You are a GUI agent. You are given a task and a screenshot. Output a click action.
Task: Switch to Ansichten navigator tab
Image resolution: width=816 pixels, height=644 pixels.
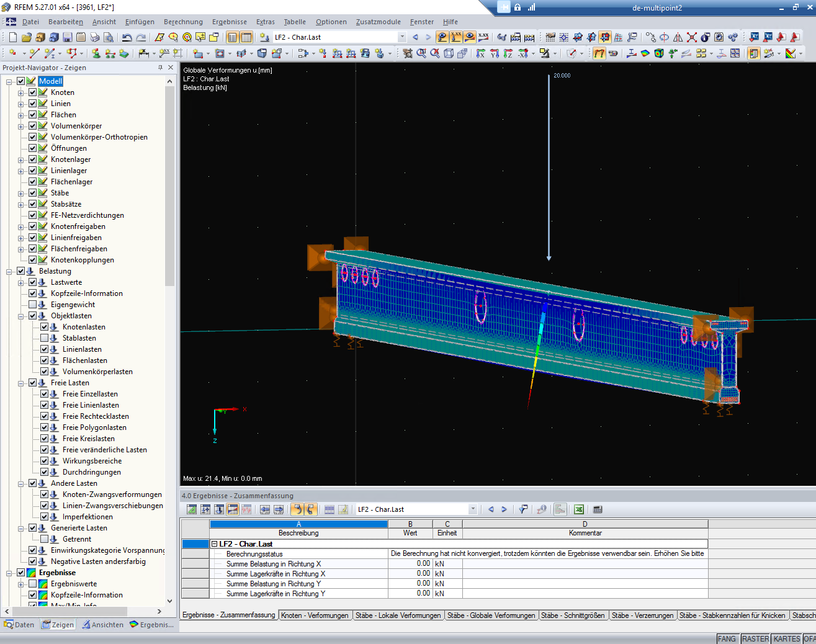(103, 625)
